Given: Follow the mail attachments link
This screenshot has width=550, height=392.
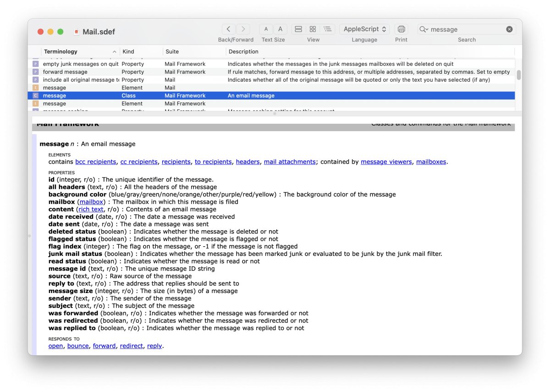Looking at the screenshot, I should tap(289, 162).
